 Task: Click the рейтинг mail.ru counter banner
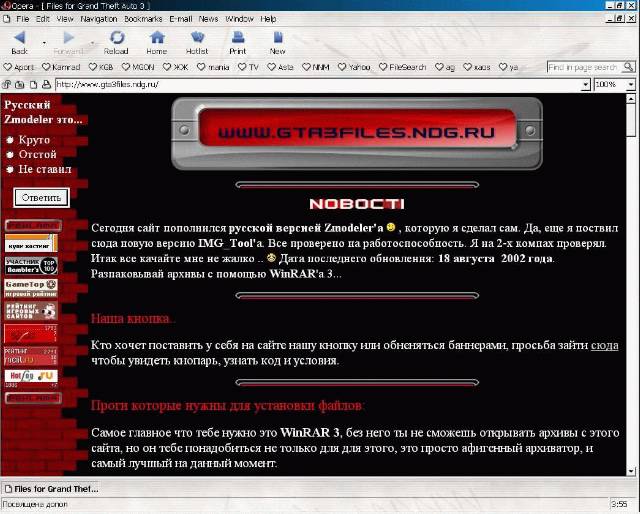point(31,356)
